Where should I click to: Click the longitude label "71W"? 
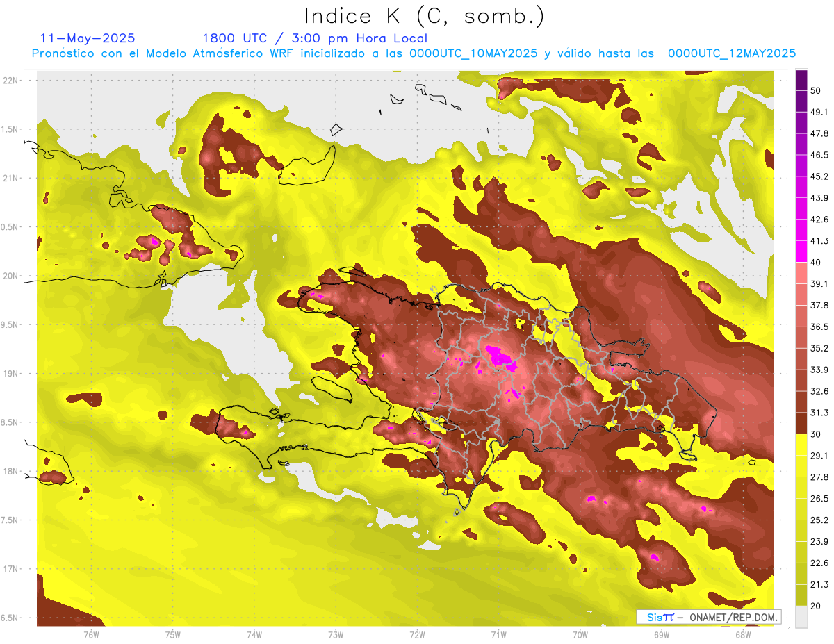pos(498,634)
